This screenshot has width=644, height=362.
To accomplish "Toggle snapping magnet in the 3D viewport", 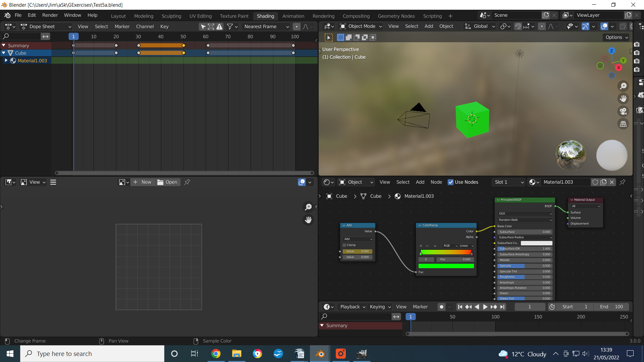I will click(x=518, y=26).
